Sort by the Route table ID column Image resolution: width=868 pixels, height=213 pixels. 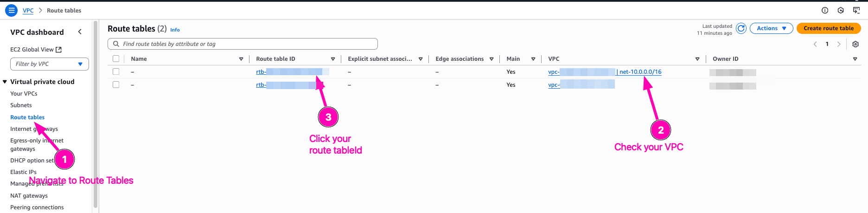[x=275, y=59]
